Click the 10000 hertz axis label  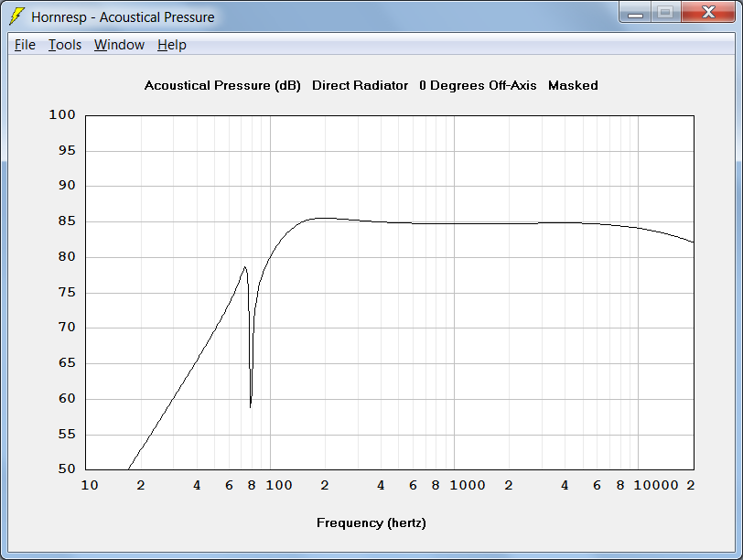coord(656,485)
